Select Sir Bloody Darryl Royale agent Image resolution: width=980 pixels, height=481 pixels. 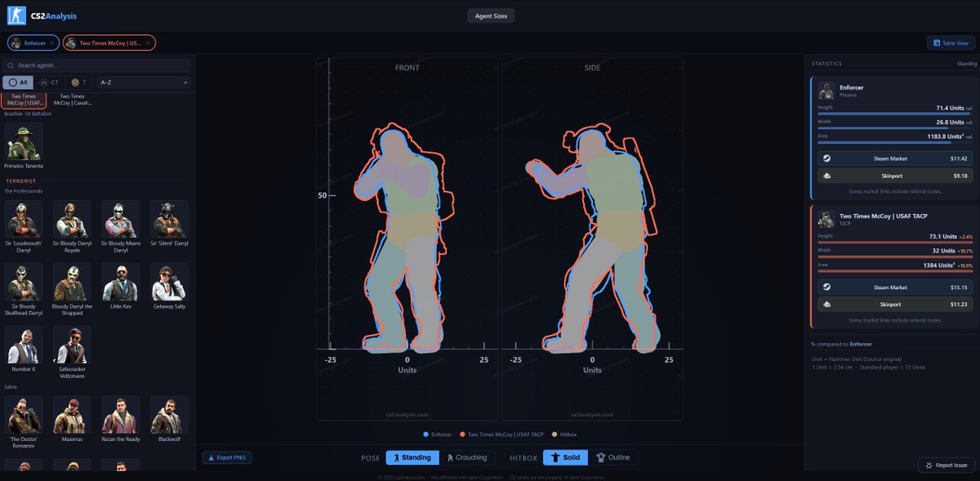click(x=72, y=224)
